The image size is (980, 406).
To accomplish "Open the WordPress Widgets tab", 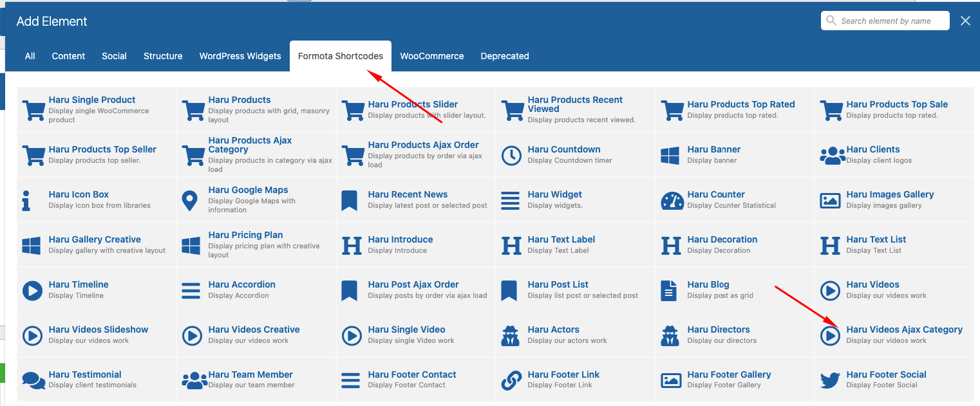I will 240,56.
